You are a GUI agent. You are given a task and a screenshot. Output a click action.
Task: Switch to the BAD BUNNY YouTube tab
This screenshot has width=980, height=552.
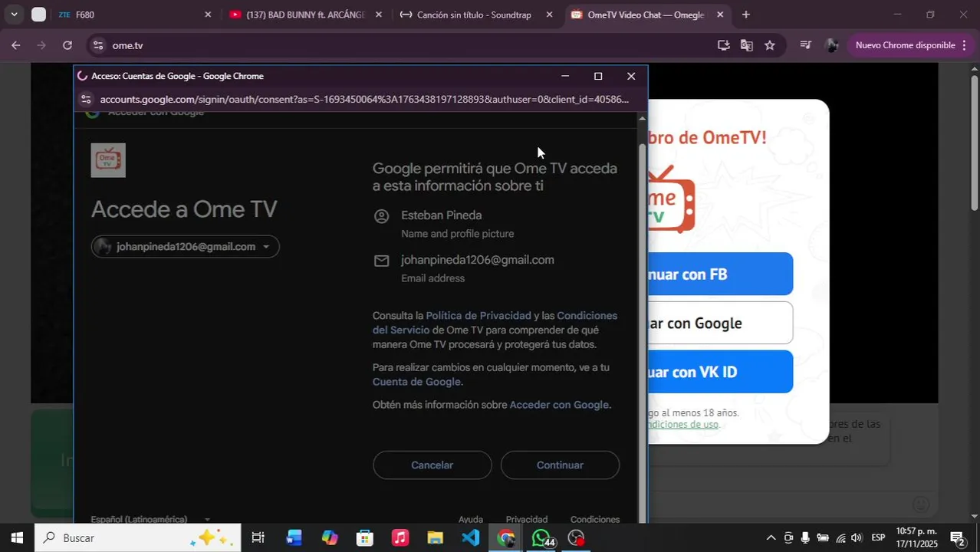click(x=304, y=15)
